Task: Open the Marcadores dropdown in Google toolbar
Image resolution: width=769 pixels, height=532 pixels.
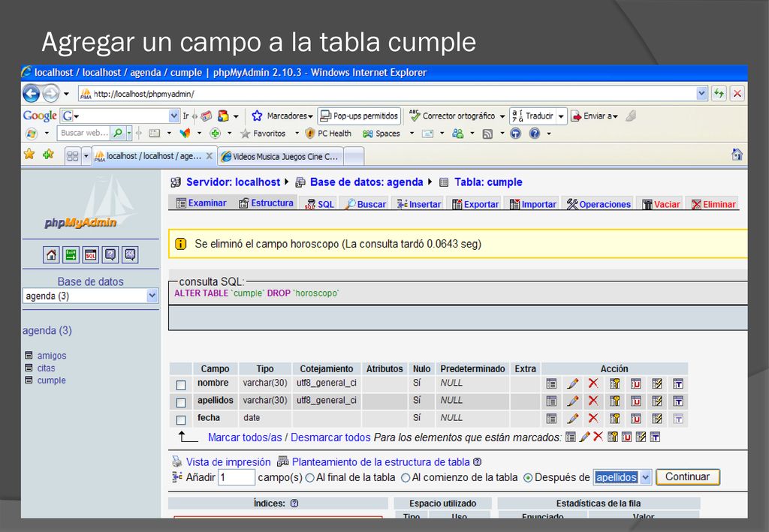Action: tap(310, 116)
